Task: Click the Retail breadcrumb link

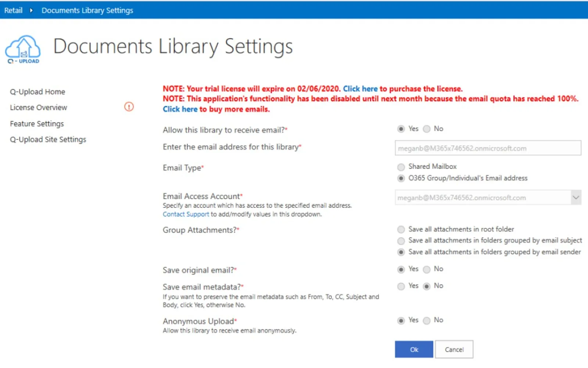Action: click(x=13, y=10)
